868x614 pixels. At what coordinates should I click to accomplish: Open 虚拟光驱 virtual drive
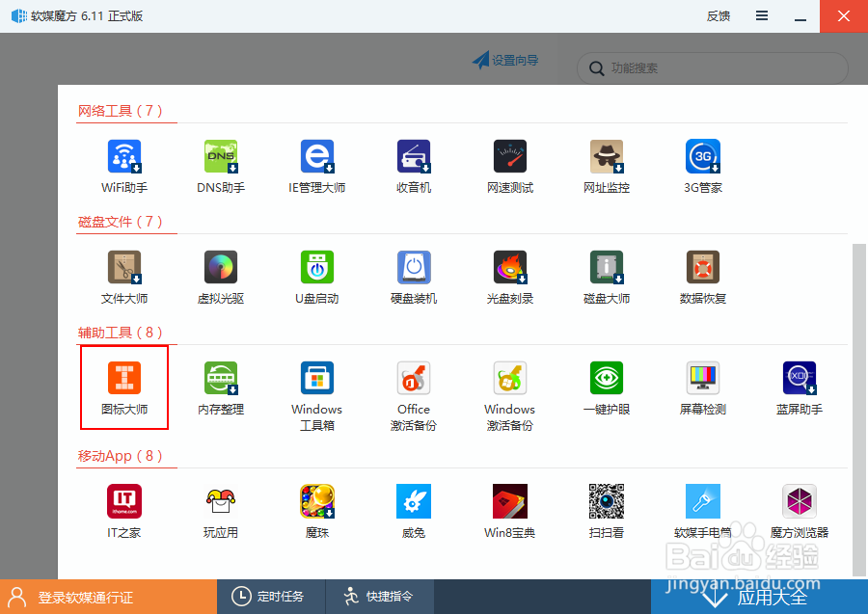coord(221,267)
